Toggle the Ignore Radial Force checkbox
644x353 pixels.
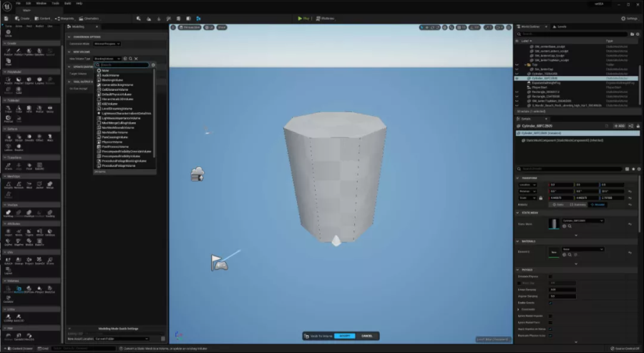550,323
